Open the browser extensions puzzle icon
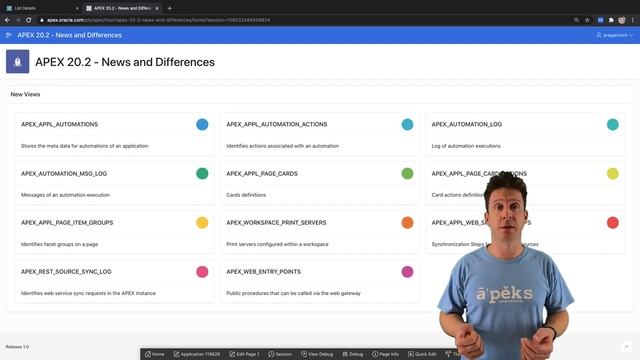 611,20
